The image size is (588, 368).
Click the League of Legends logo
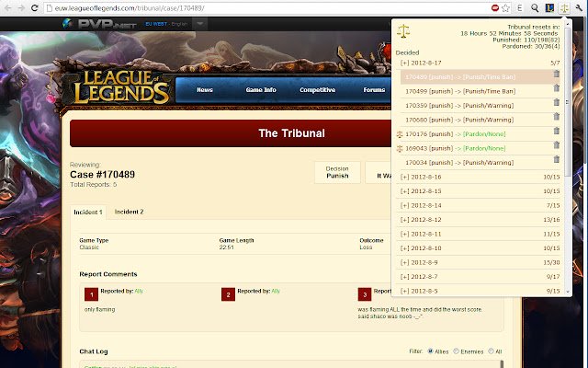point(121,87)
